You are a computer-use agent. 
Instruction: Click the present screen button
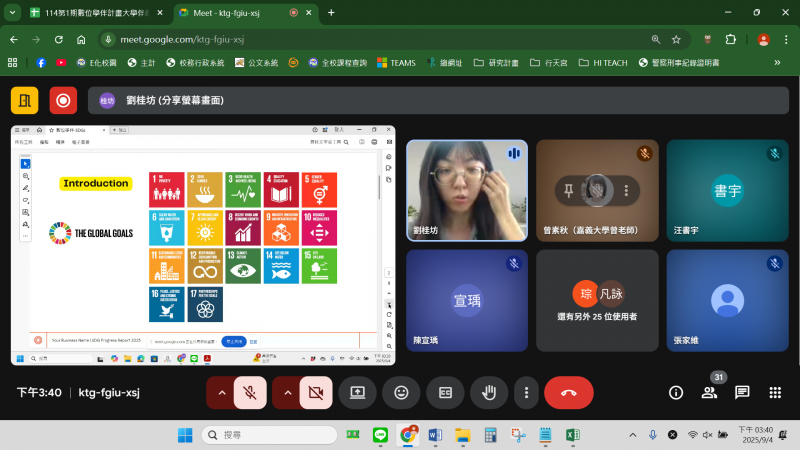(357, 393)
